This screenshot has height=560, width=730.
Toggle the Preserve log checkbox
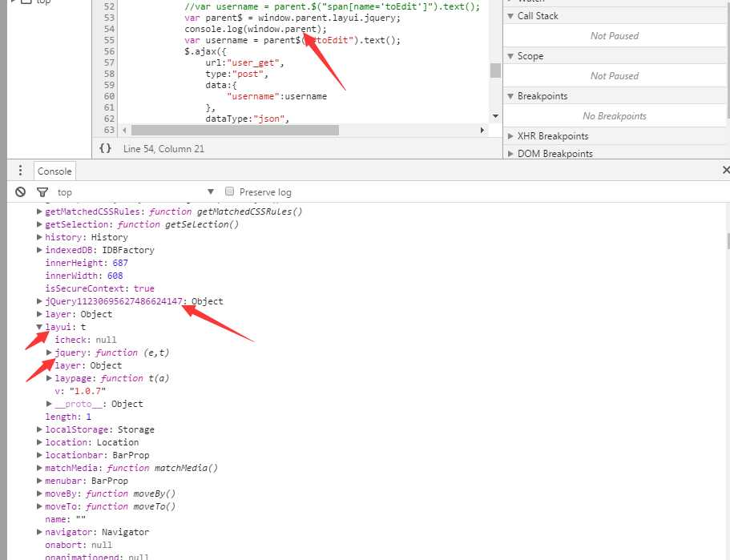[x=229, y=191]
